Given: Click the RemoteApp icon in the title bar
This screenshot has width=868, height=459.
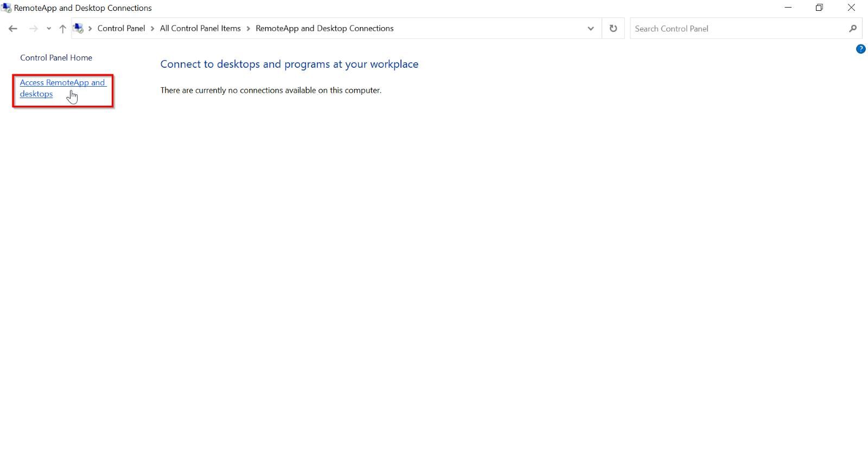Looking at the screenshot, I should pyautogui.click(x=7, y=8).
